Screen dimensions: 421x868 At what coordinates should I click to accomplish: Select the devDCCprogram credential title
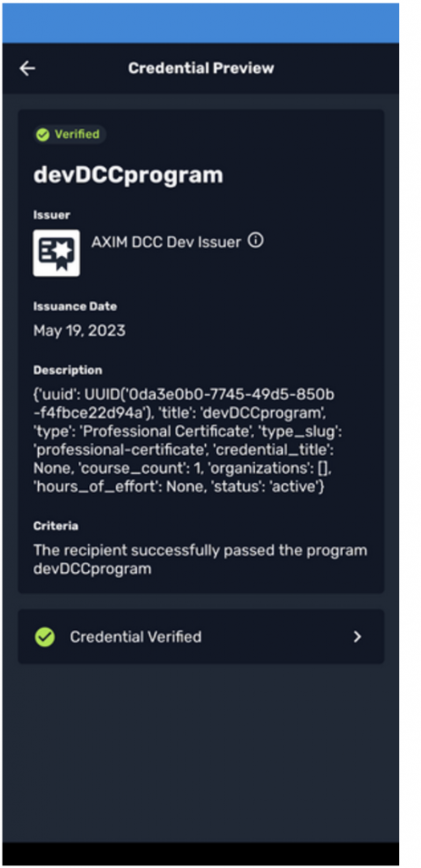(x=129, y=175)
